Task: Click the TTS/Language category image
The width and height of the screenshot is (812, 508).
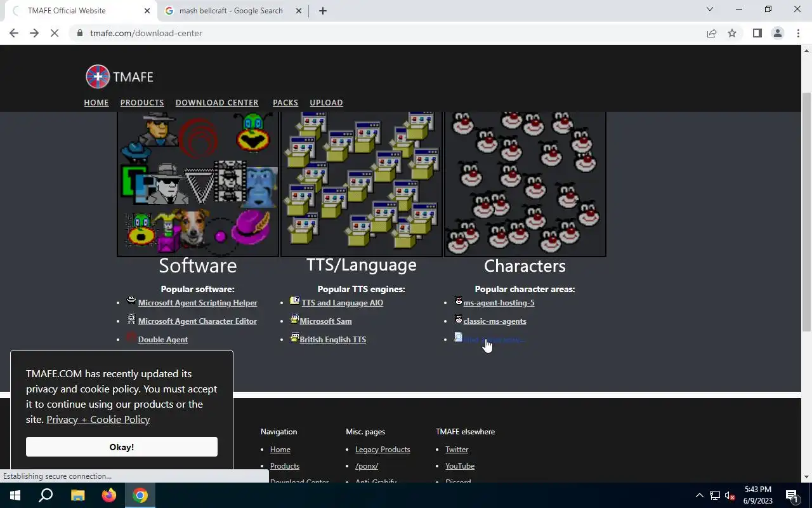Action: click(362, 184)
